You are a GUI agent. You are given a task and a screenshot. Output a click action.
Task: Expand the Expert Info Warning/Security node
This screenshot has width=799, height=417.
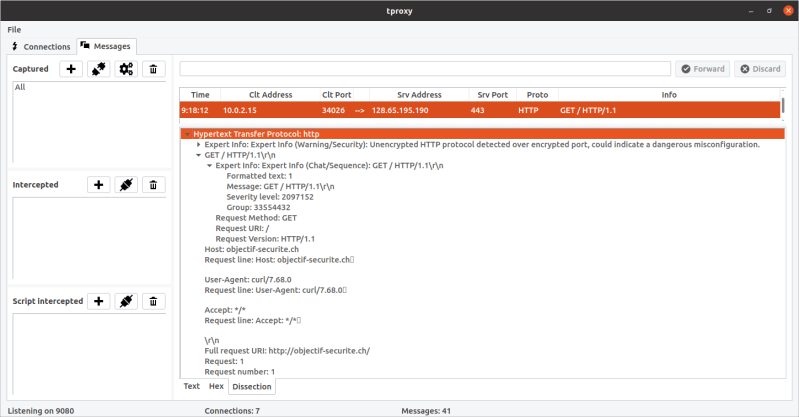pyautogui.click(x=199, y=145)
